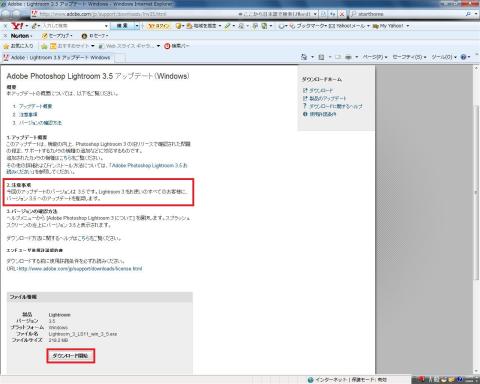Click the small New Tab button

click(x=120, y=58)
